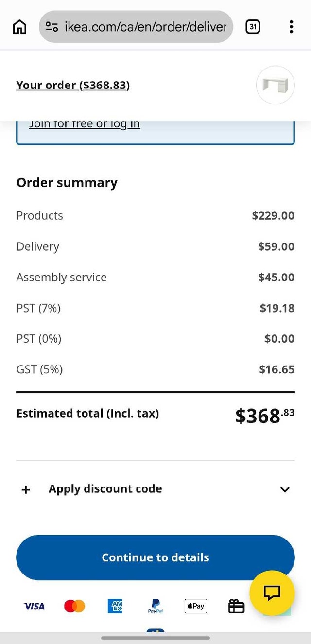Tap the desk product thumbnail
The image size is (311, 644).
276,85
